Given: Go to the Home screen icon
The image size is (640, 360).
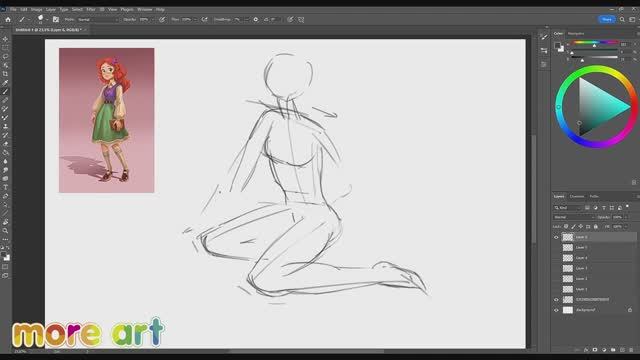Looking at the screenshot, I should tap(8, 19).
